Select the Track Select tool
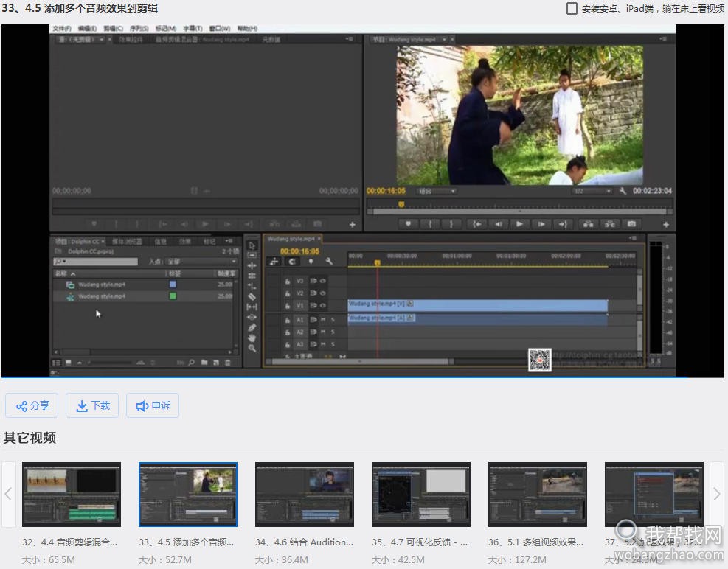The width and height of the screenshot is (728, 569). 252,255
